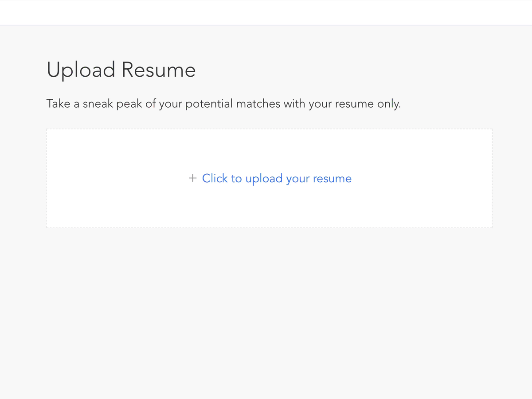Click the word "sneak" in the description

98,104
